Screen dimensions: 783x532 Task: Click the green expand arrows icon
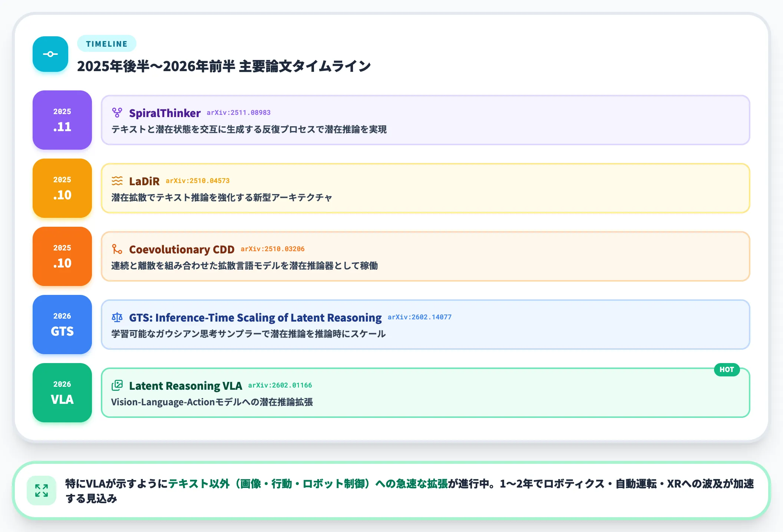42,491
